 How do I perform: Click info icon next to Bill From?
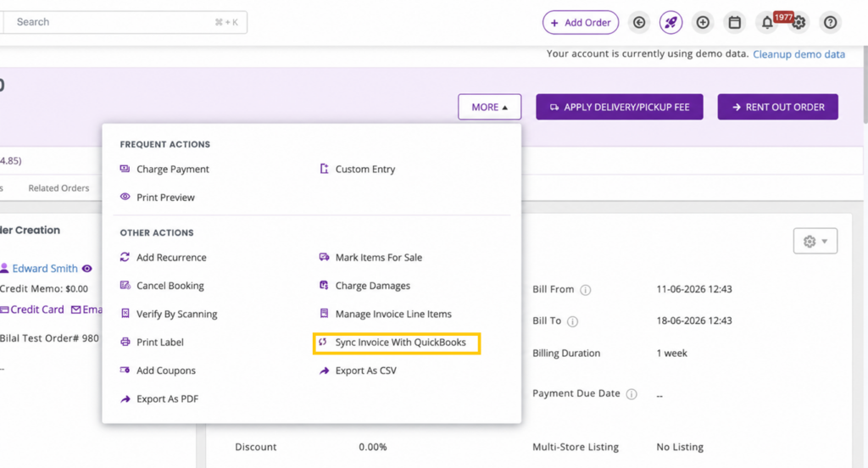coord(585,290)
